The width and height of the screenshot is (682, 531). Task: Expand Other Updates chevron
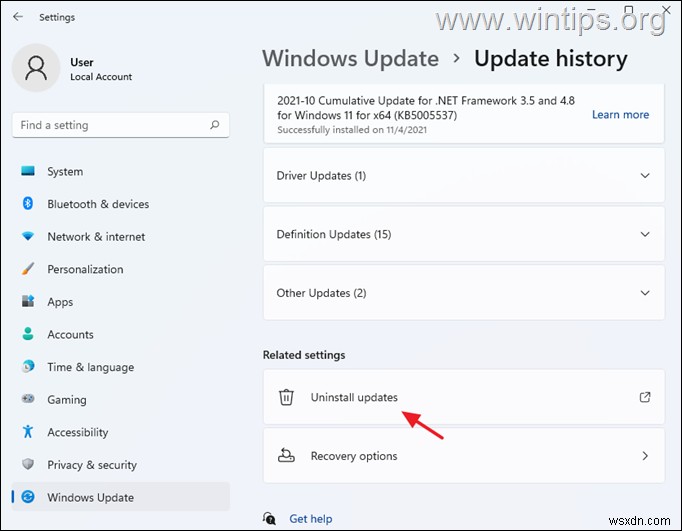pyautogui.click(x=645, y=293)
